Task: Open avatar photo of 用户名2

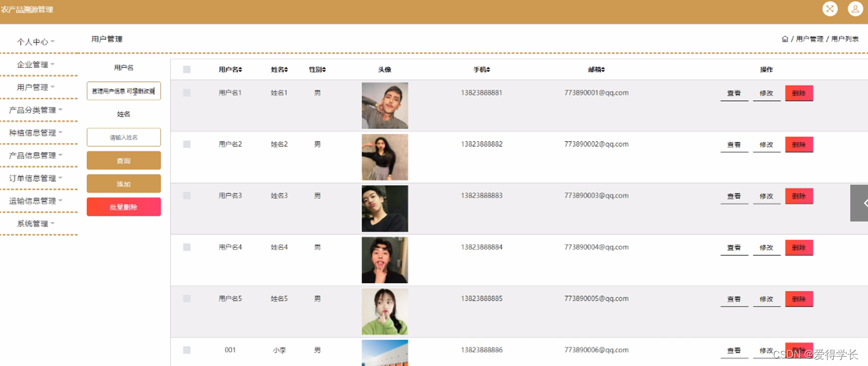Action: pyautogui.click(x=385, y=157)
